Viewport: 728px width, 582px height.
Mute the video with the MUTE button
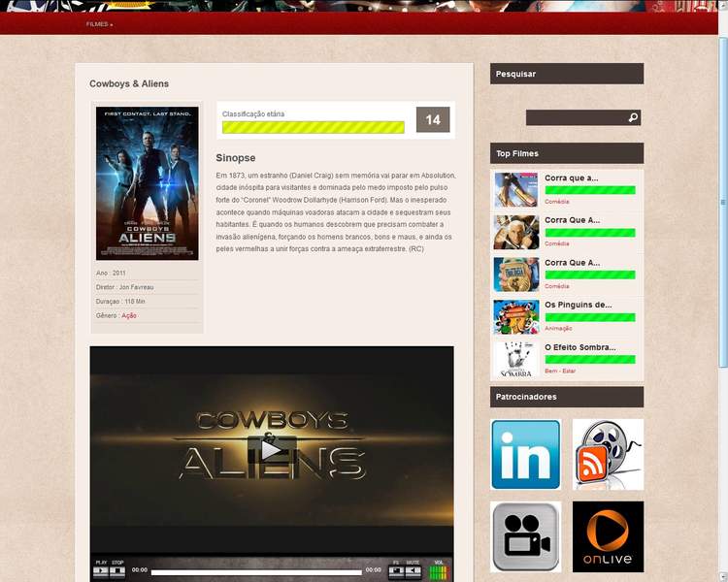click(414, 571)
